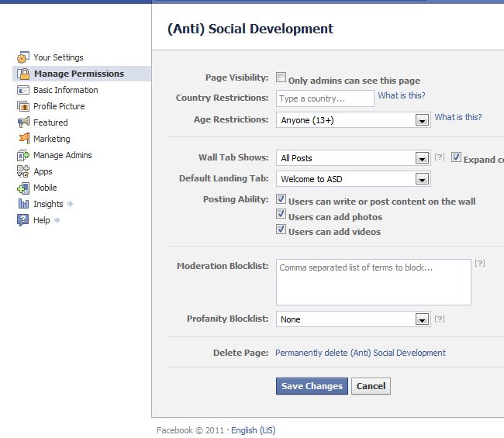Go to Basic Information section
The image size is (504, 438).
tap(66, 90)
